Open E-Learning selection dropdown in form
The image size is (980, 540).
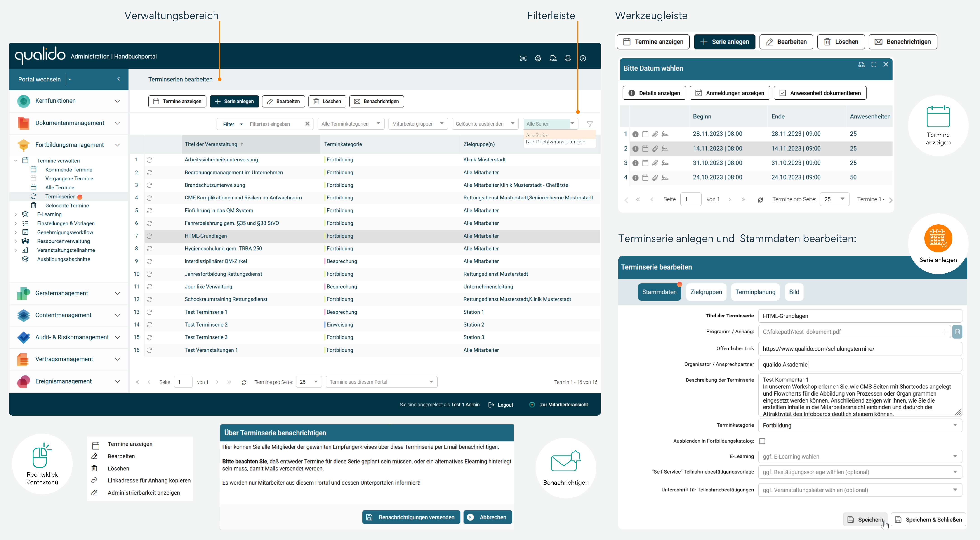click(x=860, y=456)
